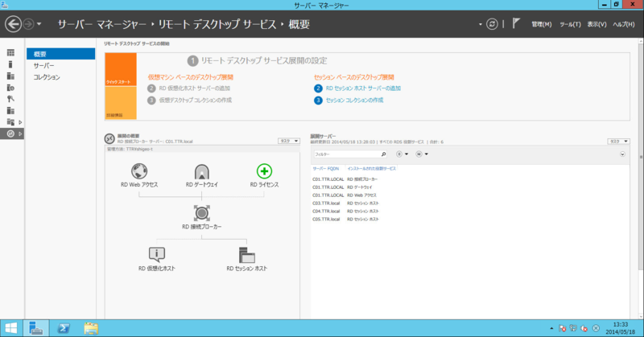The image size is (644, 337).
Task: Click the filter search magnifier icon
Action: pyautogui.click(x=383, y=154)
